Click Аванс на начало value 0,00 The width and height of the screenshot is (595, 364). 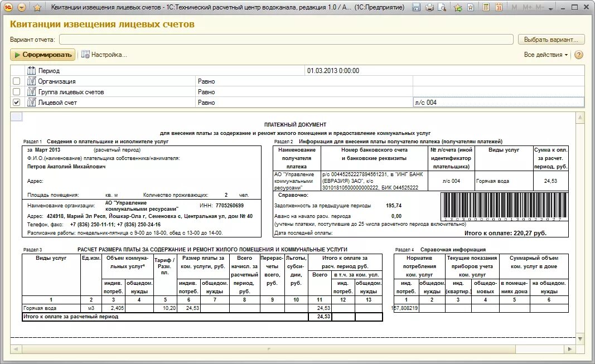396,216
